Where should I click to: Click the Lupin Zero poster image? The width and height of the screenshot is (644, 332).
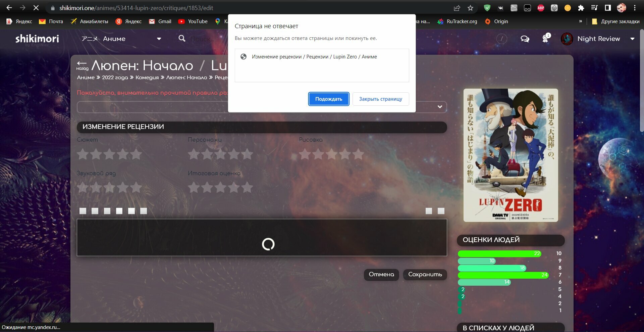511,155
